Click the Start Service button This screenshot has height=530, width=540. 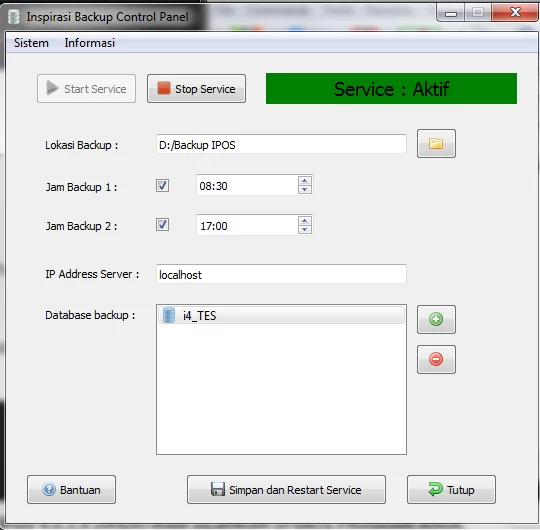pos(86,89)
